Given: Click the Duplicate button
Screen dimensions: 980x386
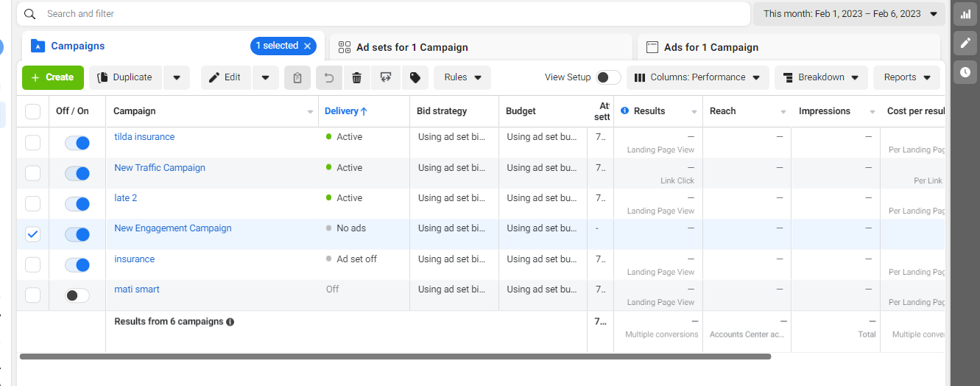Looking at the screenshot, I should (x=126, y=77).
